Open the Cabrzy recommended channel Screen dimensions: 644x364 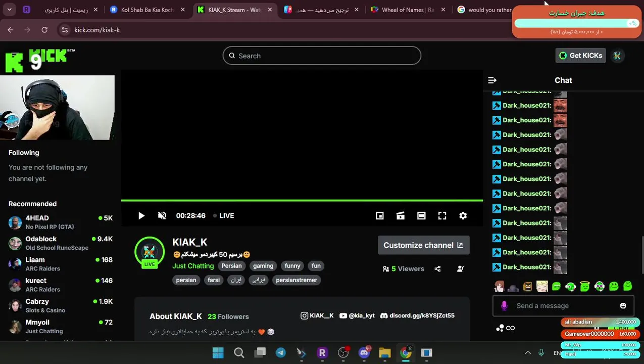point(61,305)
